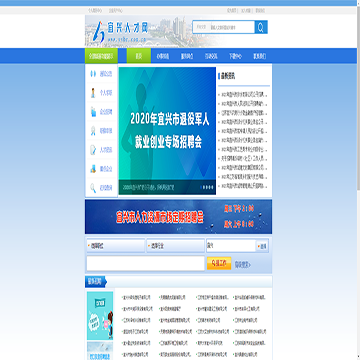Open the advanced search link beside orange button
Image resolution: width=360 pixels, height=360 pixels.
click(242, 265)
